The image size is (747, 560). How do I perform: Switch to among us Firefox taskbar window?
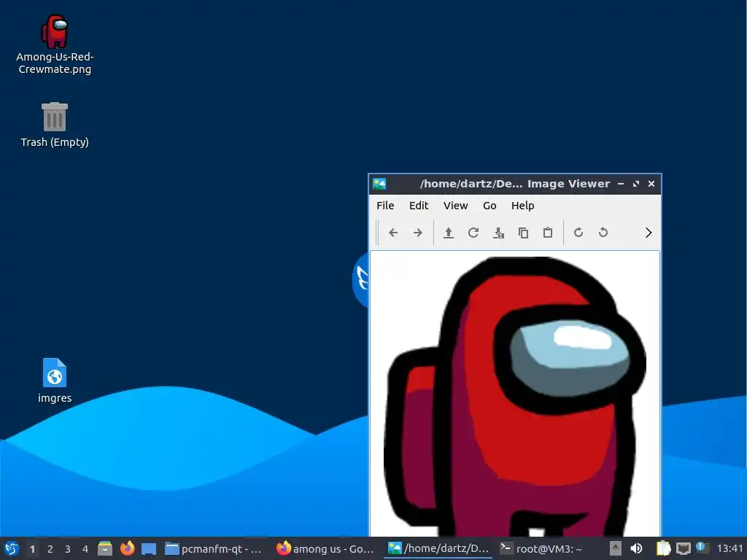tap(325, 549)
